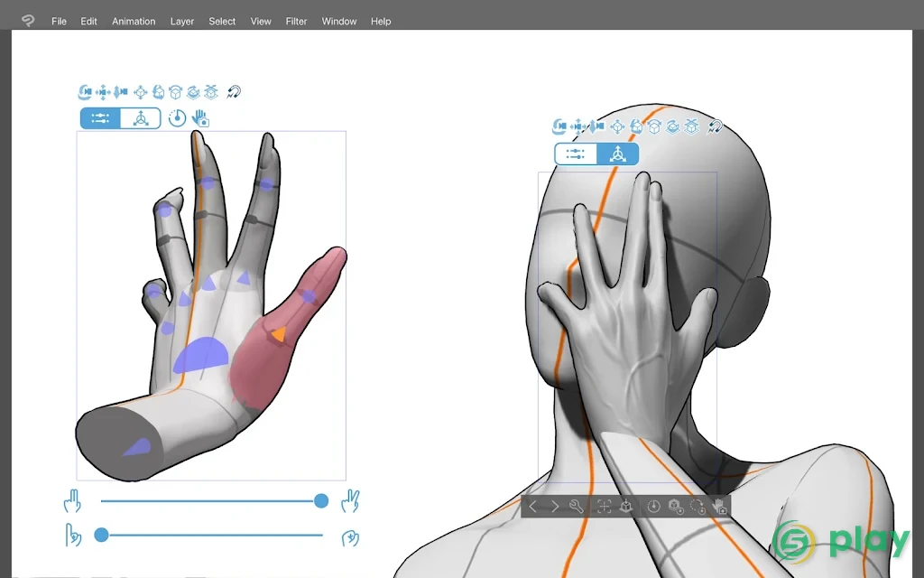Open the File menu

(59, 22)
